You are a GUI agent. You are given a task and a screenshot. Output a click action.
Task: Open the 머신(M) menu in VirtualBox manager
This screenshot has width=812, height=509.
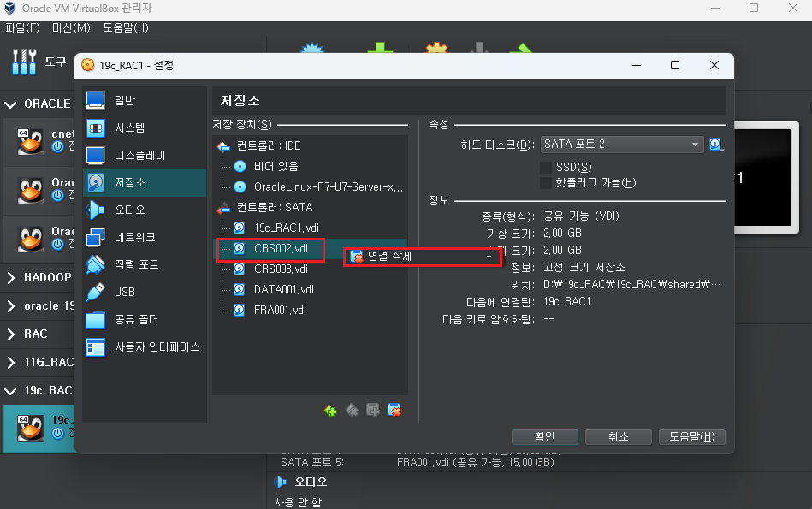pos(71,28)
